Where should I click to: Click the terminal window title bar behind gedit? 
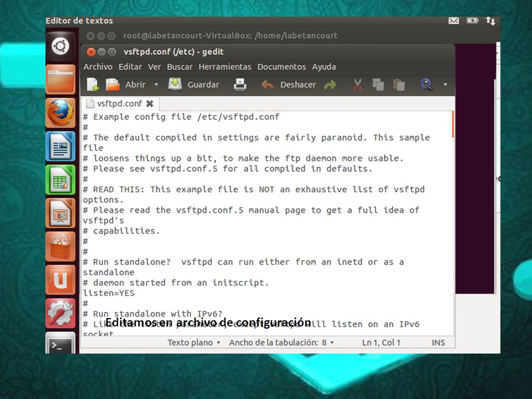tap(289, 35)
